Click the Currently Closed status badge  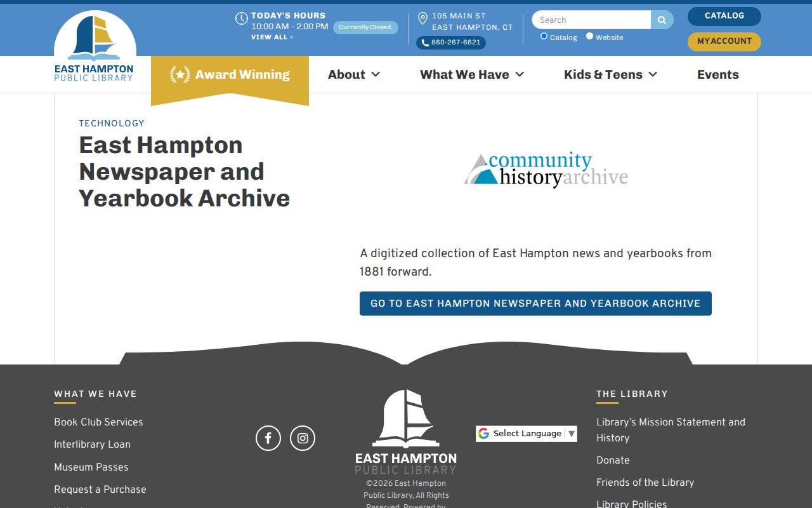[365, 27]
